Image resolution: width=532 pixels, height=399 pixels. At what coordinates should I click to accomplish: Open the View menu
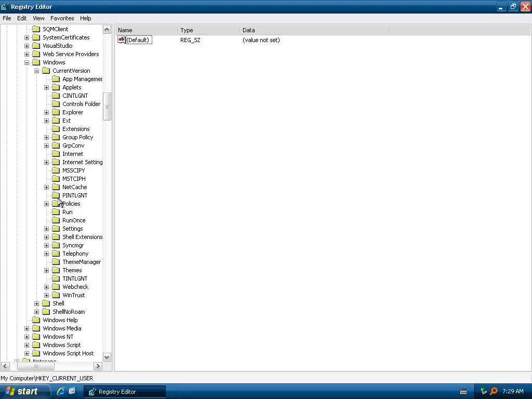38,18
